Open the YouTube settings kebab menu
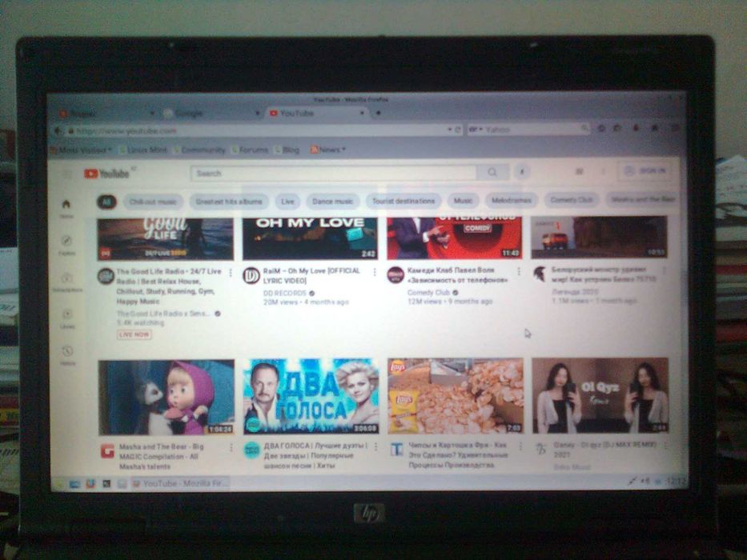This screenshot has width=747, height=560. pyautogui.click(x=603, y=171)
